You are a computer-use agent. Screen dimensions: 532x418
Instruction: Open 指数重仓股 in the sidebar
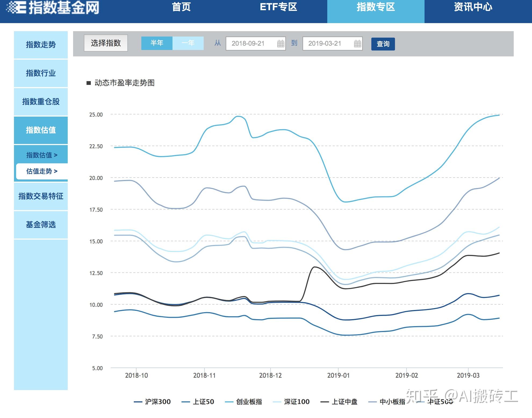[41, 102]
